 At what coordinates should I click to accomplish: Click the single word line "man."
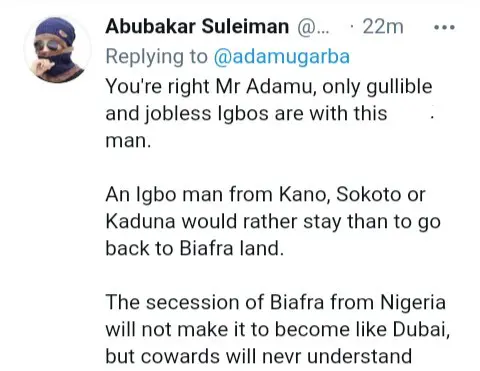[128, 141]
